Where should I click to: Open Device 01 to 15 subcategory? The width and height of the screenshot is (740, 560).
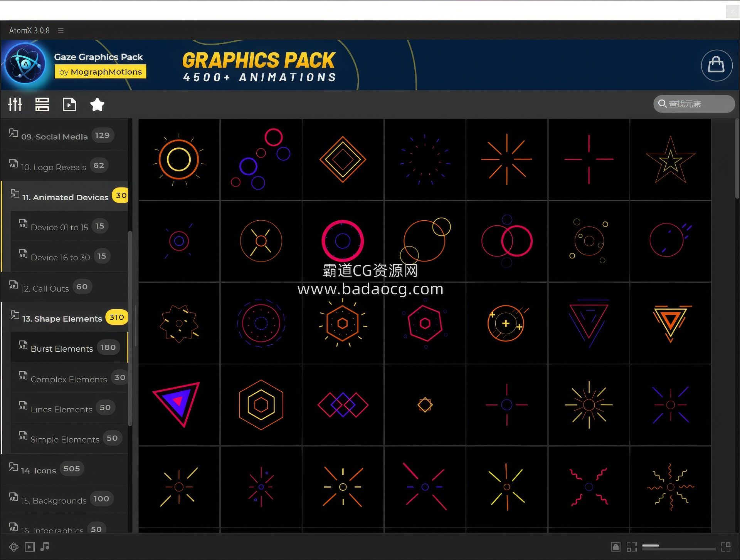[69, 226]
